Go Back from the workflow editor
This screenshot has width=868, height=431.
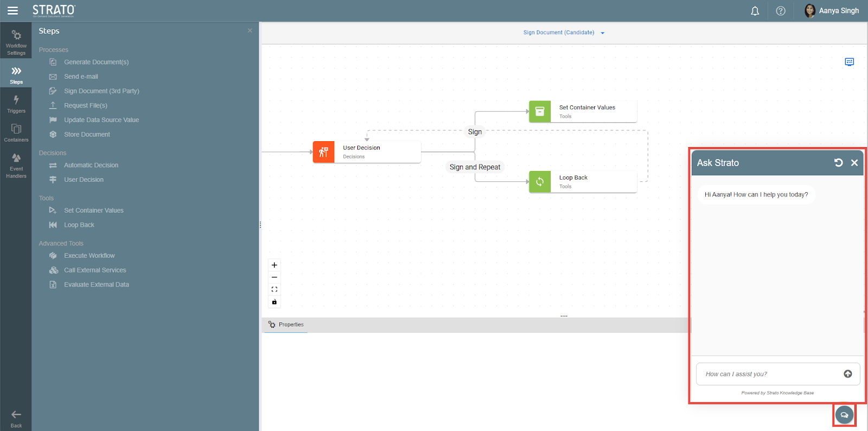pos(16,419)
